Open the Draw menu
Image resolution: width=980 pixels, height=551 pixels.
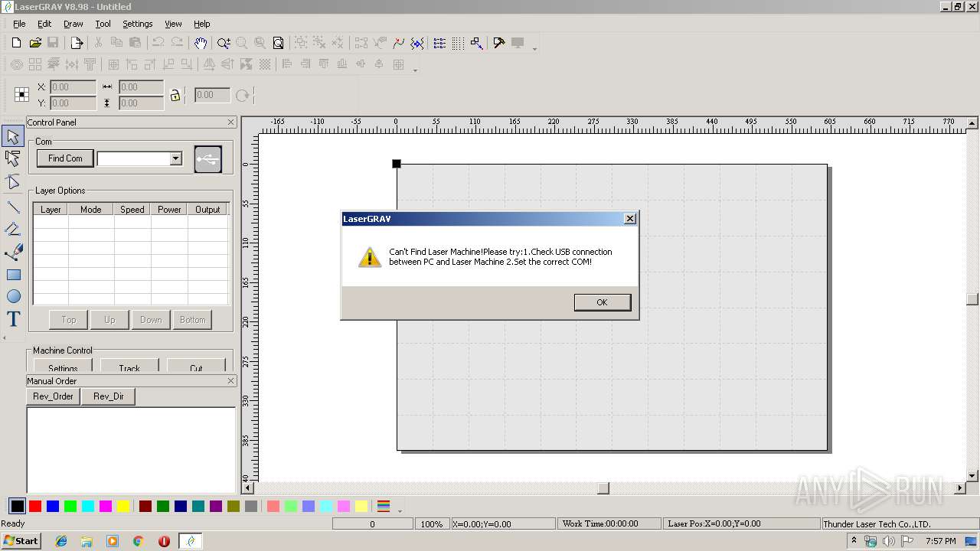73,24
